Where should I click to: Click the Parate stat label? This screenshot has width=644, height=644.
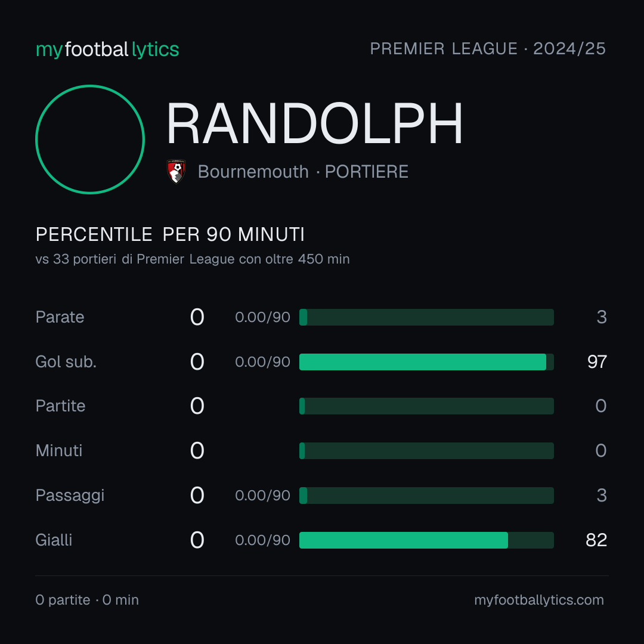click(x=60, y=317)
